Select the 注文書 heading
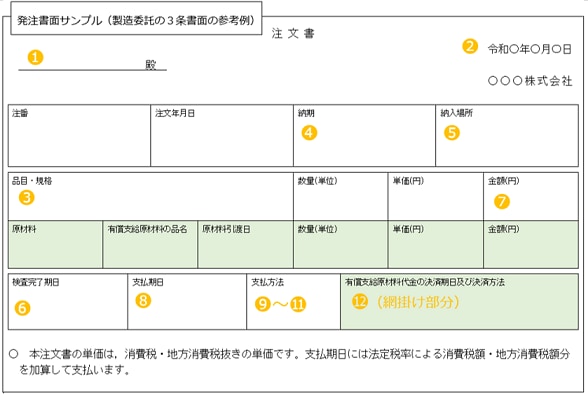Viewport: 588px width, 395px height. click(x=293, y=34)
